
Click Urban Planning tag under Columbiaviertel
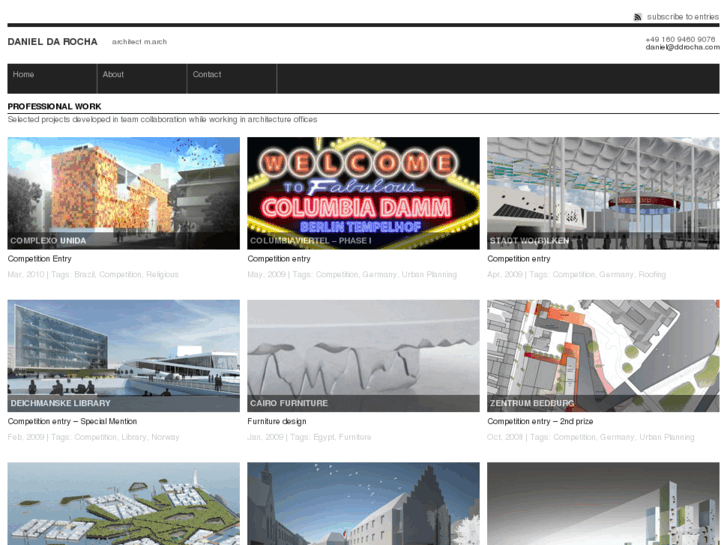pyautogui.click(x=429, y=275)
